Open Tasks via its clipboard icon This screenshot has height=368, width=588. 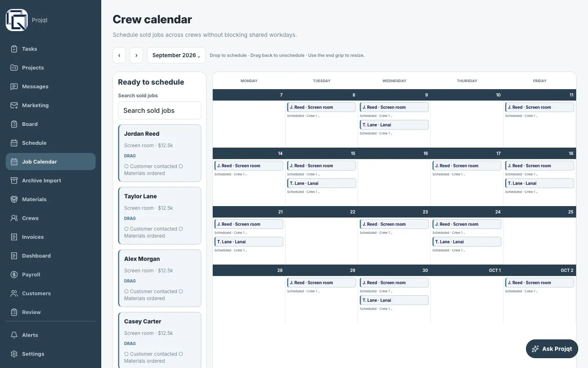pyautogui.click(x=14, y=49)
